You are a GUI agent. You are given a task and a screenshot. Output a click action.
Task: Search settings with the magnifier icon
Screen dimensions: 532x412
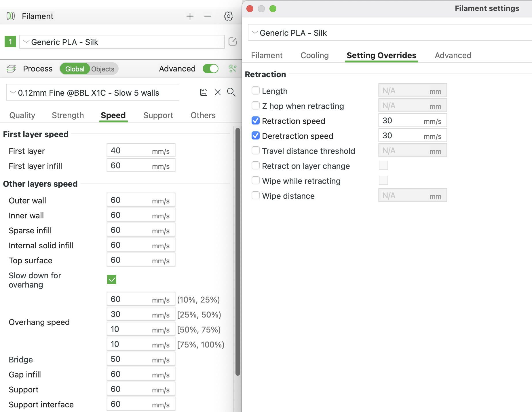pos(231,92)
